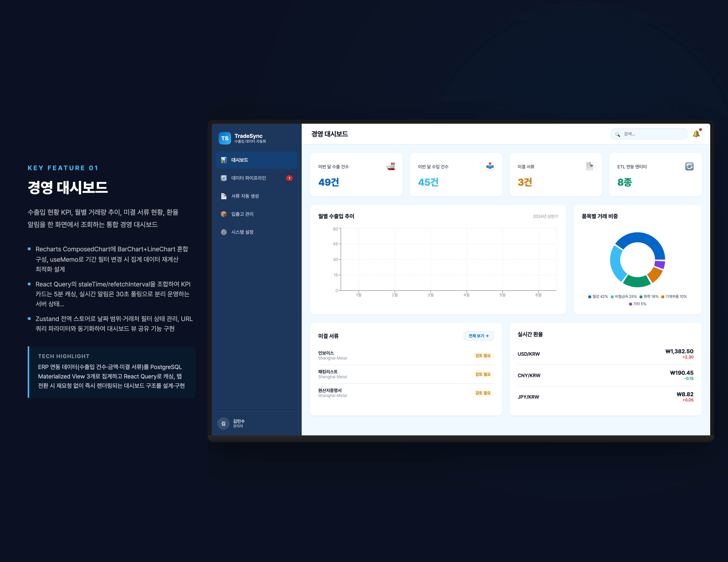728x562 pixels.
Task: Click the ship icon on export count card
Action: [391, 166]
